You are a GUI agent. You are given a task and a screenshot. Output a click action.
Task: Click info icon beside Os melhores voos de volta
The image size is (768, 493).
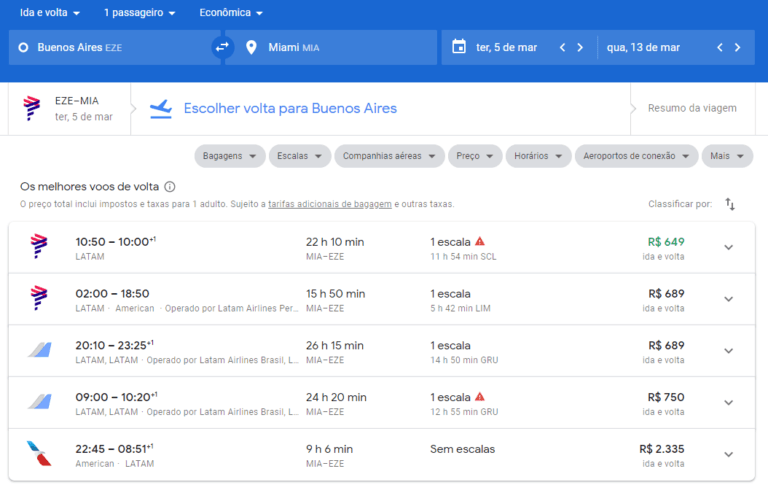pyautogui.click(x=170, y=187)
